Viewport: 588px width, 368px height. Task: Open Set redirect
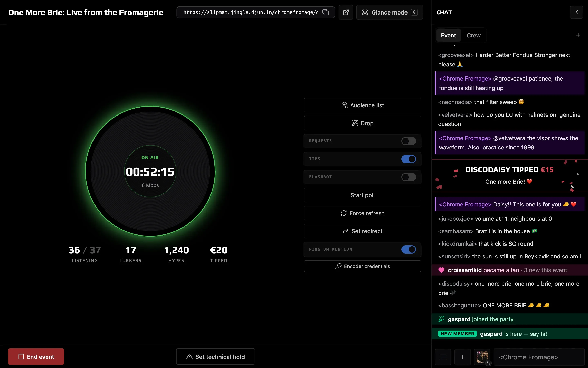click(x=362, y=231)
